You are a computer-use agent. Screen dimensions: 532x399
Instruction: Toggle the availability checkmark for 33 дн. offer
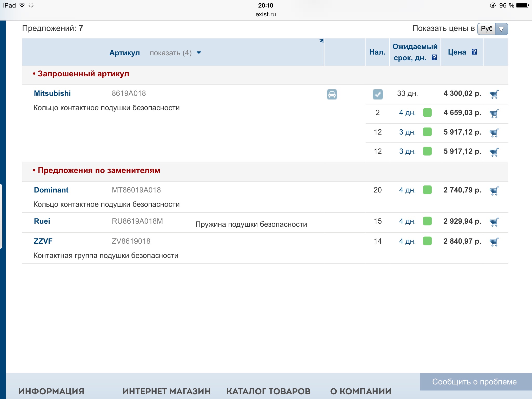coord(377,94)
